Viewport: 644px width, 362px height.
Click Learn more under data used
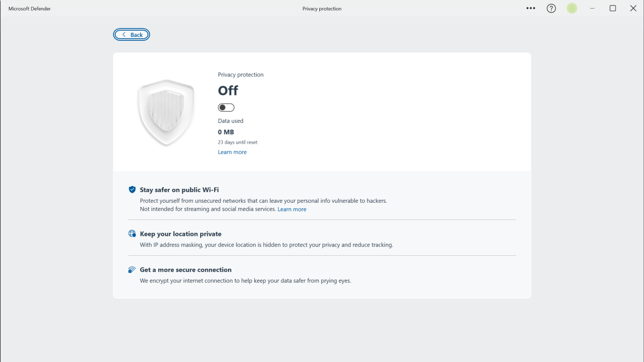[232, 152]
